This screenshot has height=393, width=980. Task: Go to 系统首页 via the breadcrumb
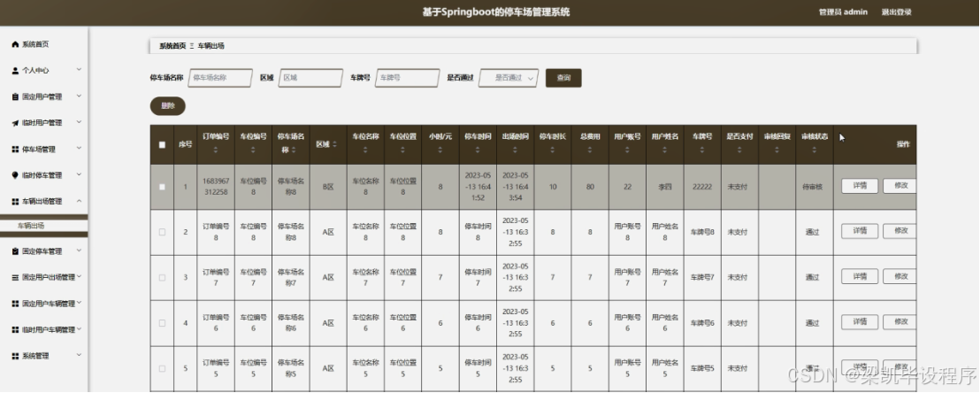(x=172, y=46)
